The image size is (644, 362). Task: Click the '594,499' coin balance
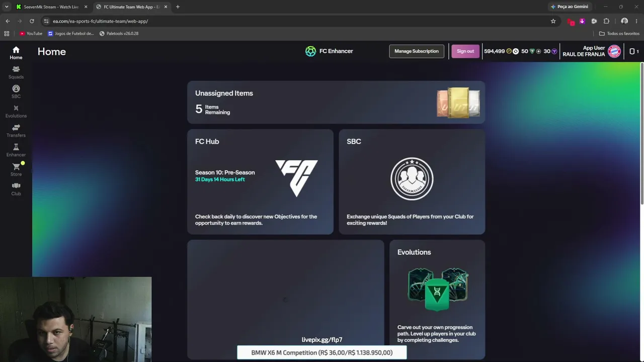point(494,51)
